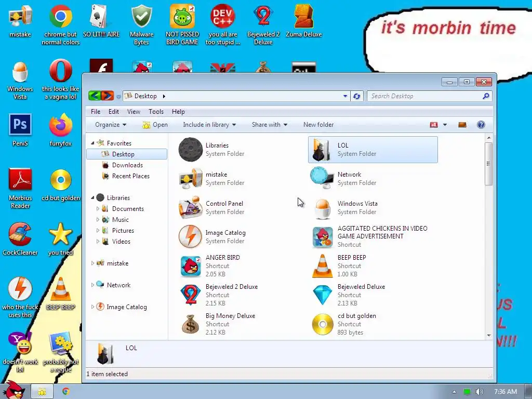Open 'SO LIT!!! AIRE' solitaire desktop icon
Viewport: 532px width, 399px height.
(101, 21)
